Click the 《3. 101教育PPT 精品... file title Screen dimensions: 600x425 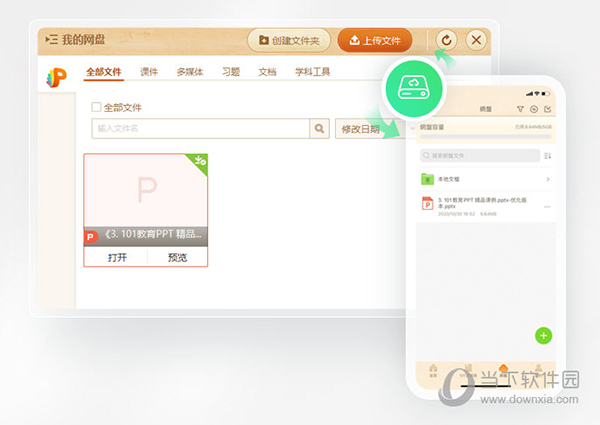[x=152, y=234]
